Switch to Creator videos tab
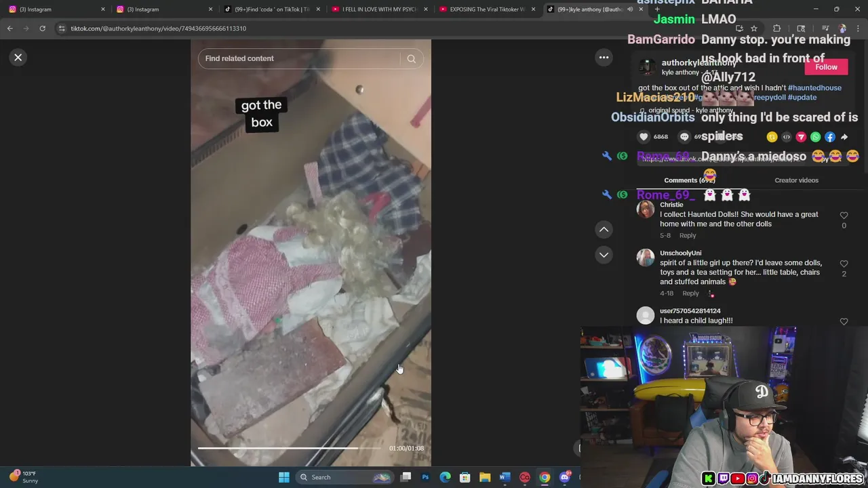The image size is (868, 488). [x=796, y=180]
